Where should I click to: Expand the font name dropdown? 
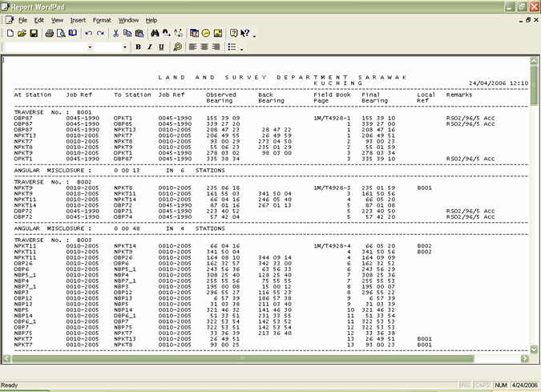[x=90, y=47]
